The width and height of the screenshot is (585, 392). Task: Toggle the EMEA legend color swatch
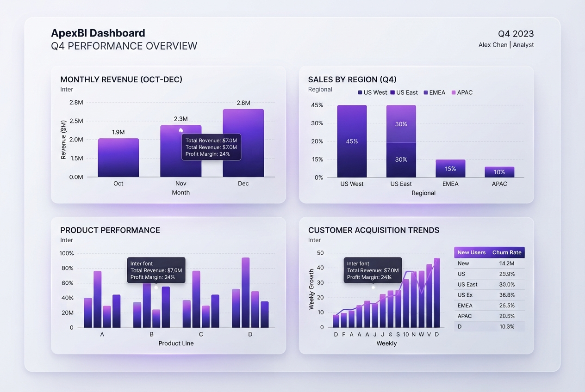pos(425,92)
